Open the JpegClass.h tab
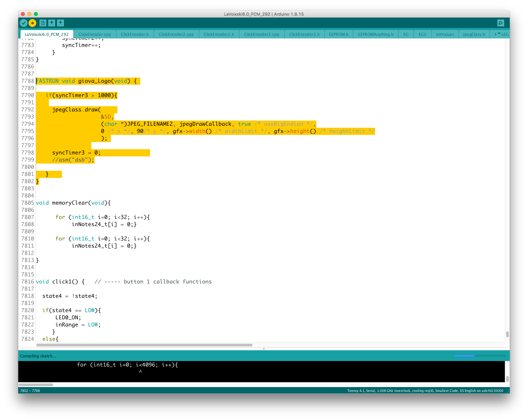This screenshot has width=528, height=420. [x=474, y=34]
